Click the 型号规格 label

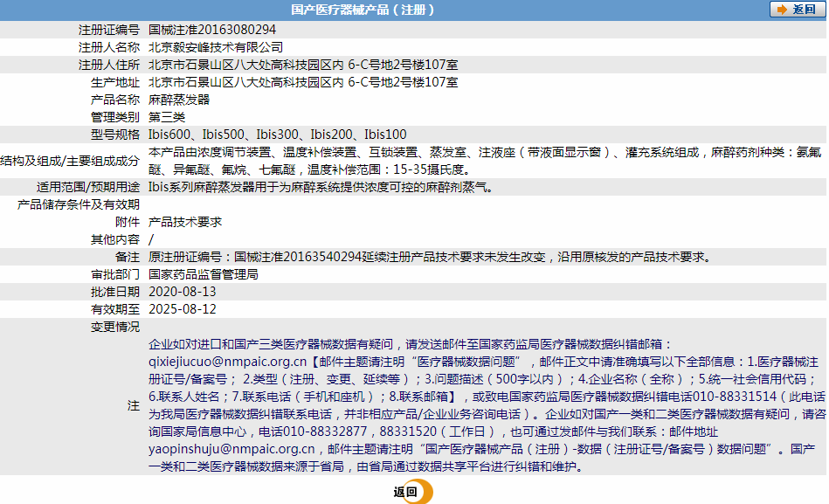click(x=115, y=135)
